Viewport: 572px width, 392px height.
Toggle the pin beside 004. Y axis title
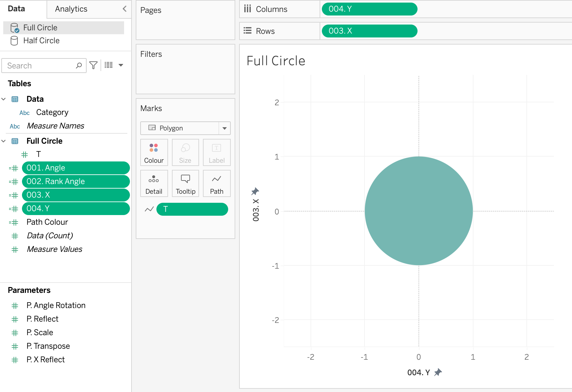[438, 372]
